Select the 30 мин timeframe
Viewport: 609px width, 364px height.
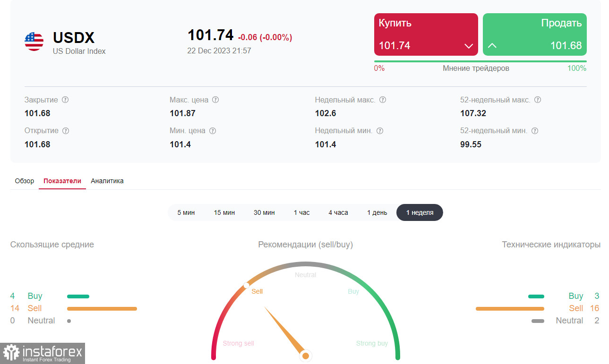[264, 212]
